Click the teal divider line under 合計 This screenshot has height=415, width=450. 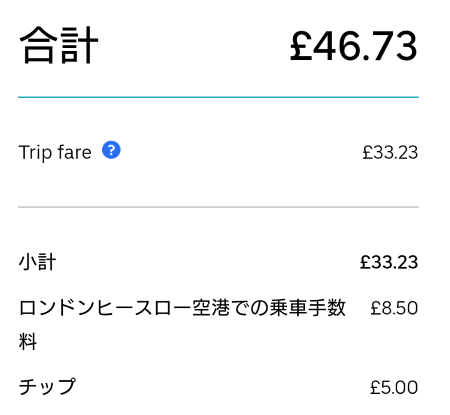(218, 97)
